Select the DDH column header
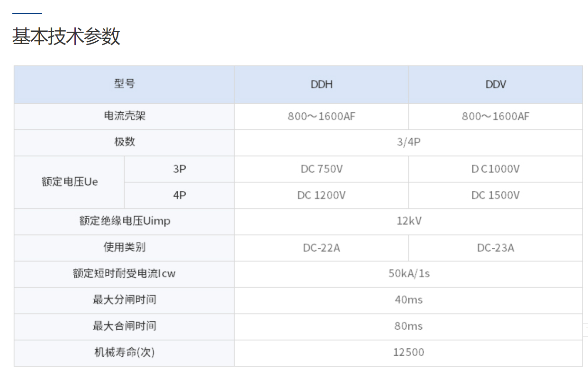Image resolution: width=588 pixels, height=370 pixels. click(321, 84)
